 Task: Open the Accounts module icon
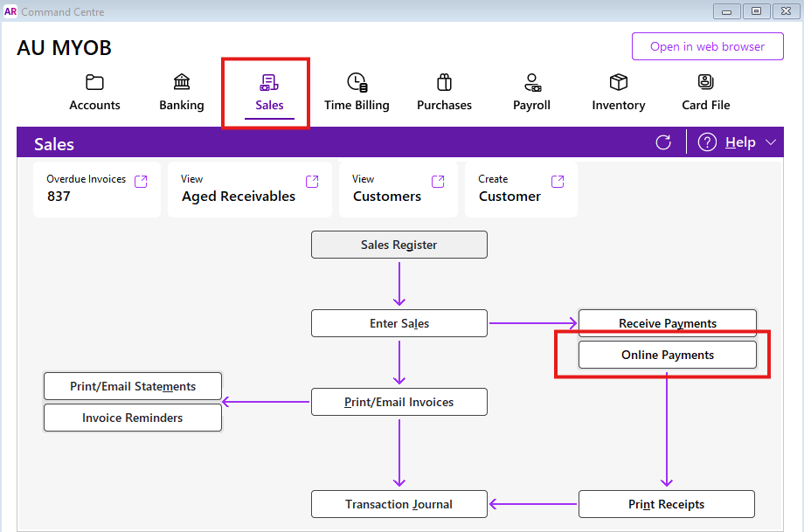point(94,83)
